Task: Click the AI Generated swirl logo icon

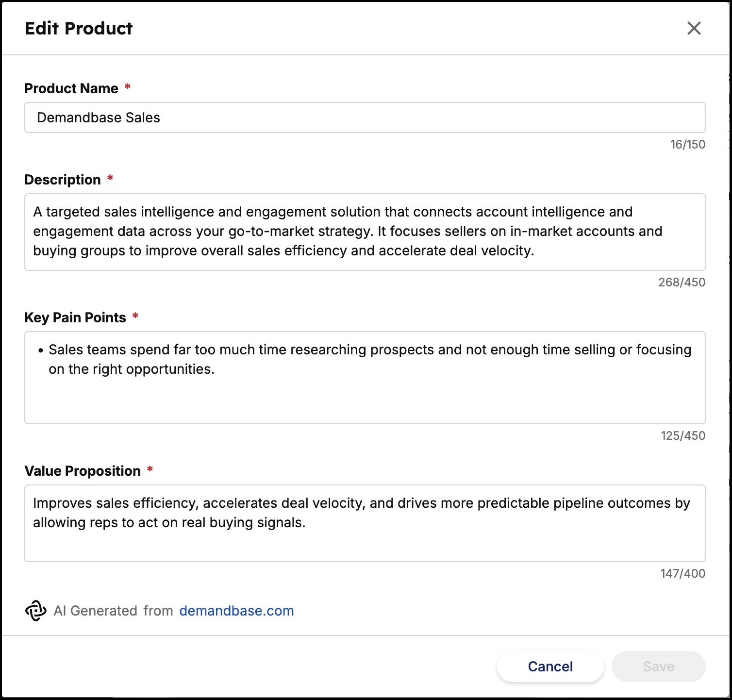Action: point(36,611)
